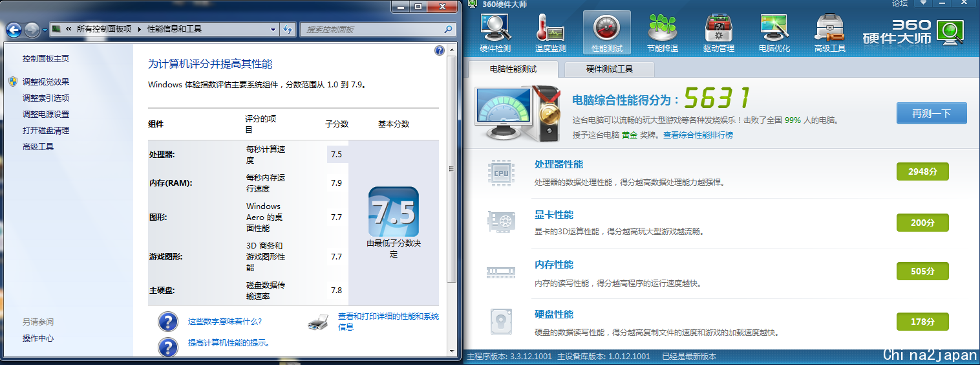This screenshot has width=980, height=365.
Task: Open 操作中心 link
Action: pos(38,338)
